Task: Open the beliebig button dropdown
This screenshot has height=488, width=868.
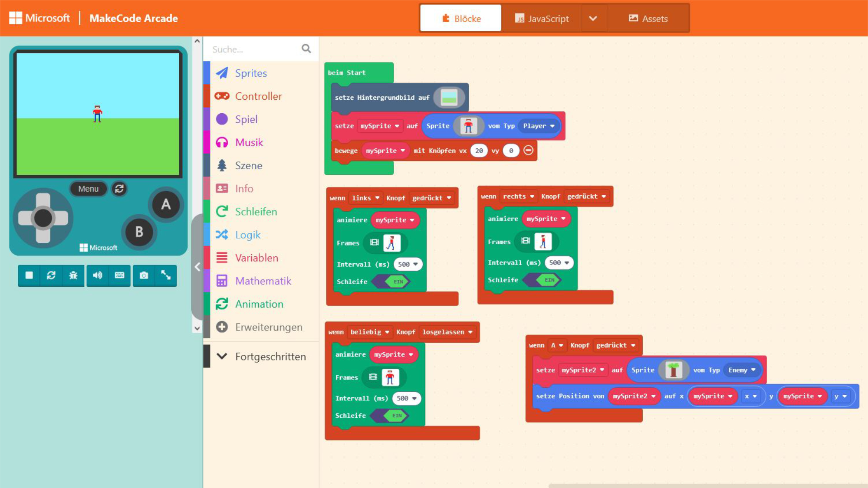Action: 370,332
